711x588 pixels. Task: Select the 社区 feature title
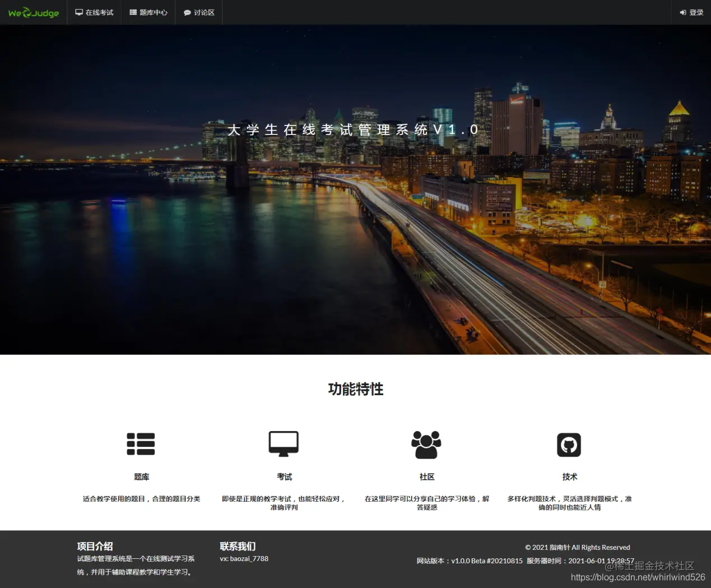(427, 477)
